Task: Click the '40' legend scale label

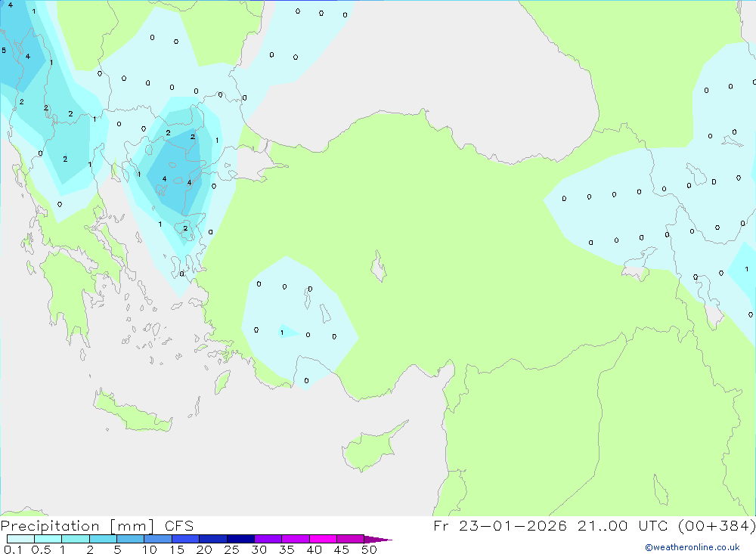Action: pos(314,549)
